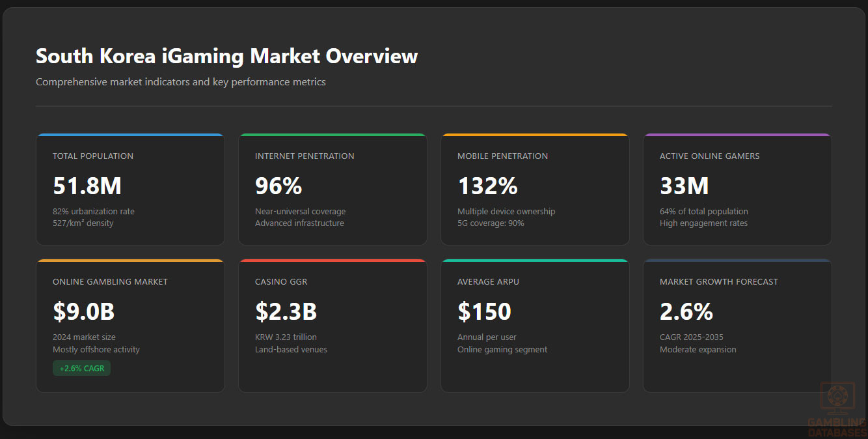Click the 33M active gamers number

pyautogui.click(x=684, y=186)
